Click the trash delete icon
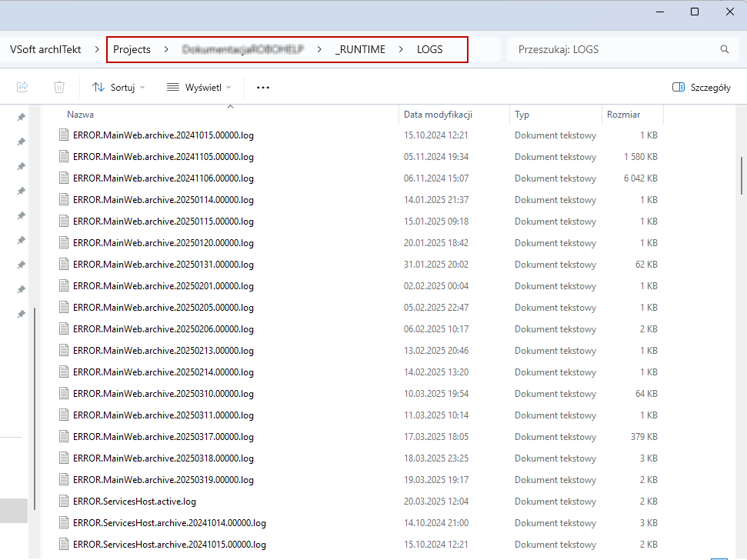This screenshot has height=560, width=747. 59,87
